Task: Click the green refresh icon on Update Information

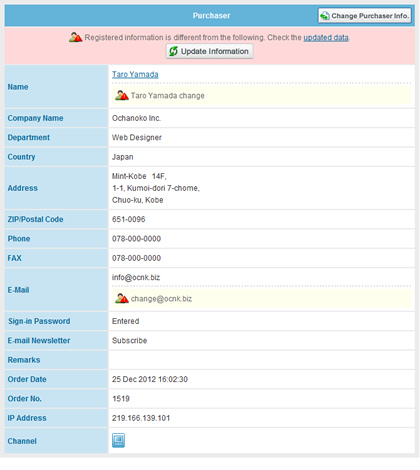Action: [x=173, y=51]
